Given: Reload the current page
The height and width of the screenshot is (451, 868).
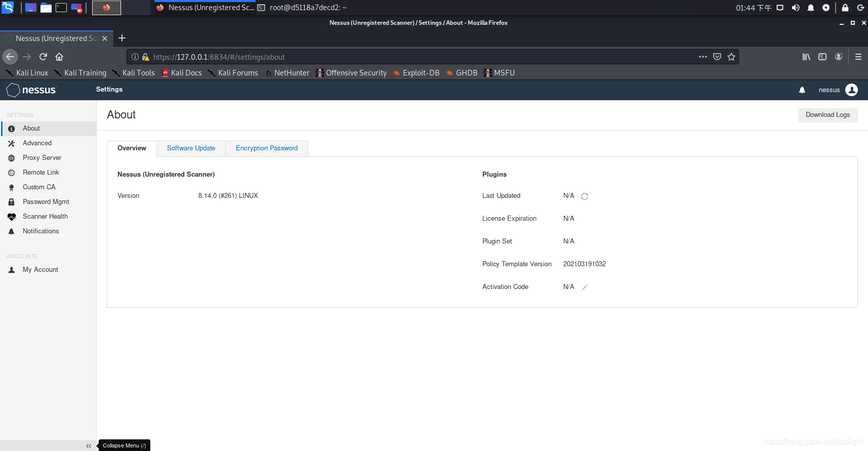Looking at the screenshot, I should [43, 57].
